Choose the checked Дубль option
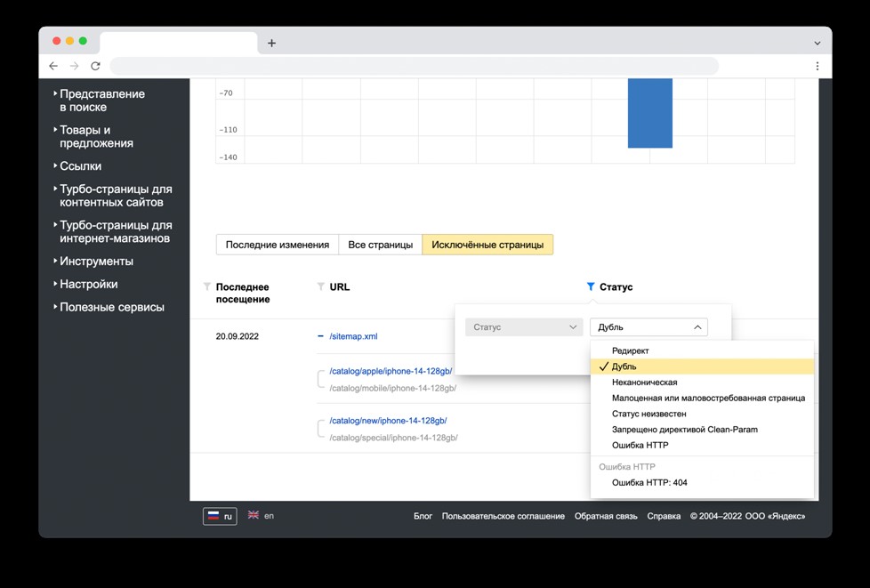 (x=703, y=366)
